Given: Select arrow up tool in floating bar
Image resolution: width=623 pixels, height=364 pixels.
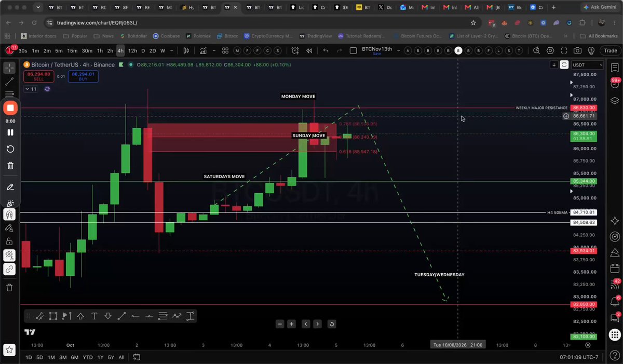Looking at the screenshot, I should (x=80, y=316).
